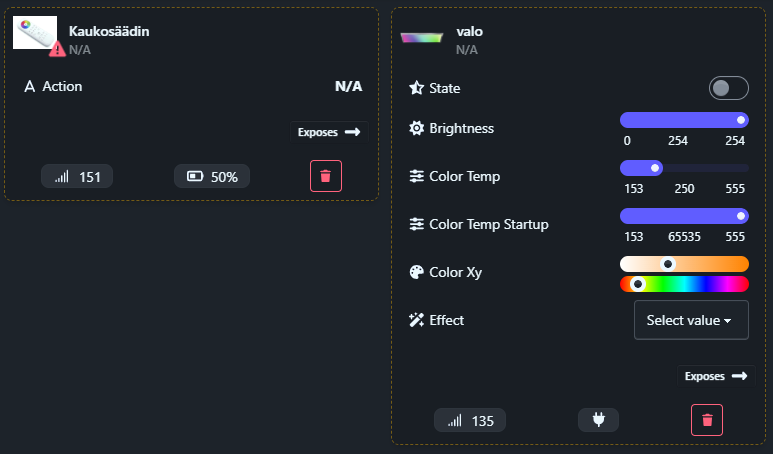Delete the Kaukosäädin device with trash icon
The height and width of the screenshot is (454, 773).
pos(325,176)
